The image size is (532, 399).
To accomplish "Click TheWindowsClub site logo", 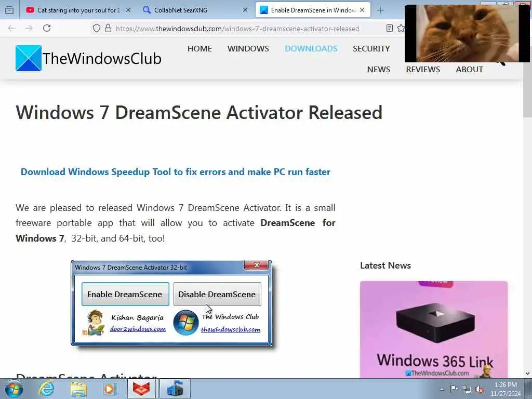I will 88,58.
